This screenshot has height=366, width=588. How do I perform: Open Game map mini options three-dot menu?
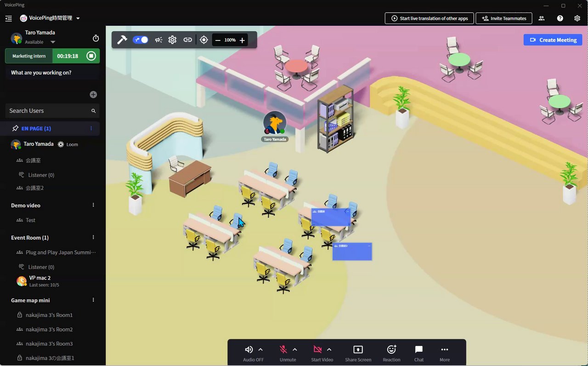point(93,300)
